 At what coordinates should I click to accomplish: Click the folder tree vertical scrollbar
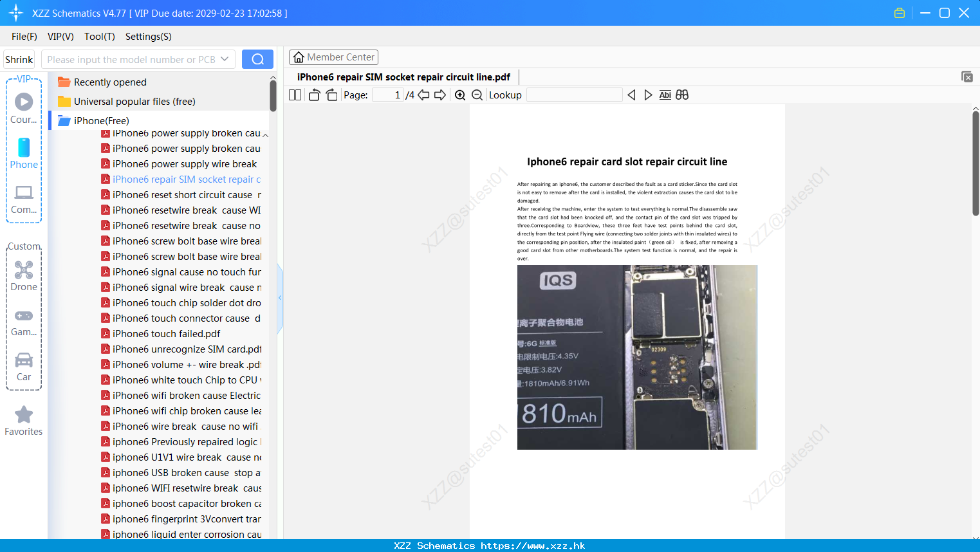273,97
